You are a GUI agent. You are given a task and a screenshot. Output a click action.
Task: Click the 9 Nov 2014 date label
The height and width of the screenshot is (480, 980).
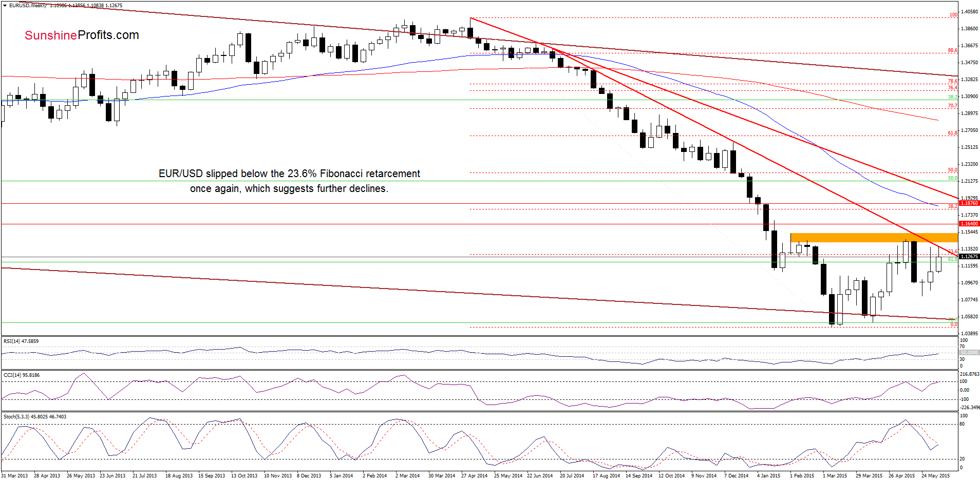pyautogui.click(x=704, y=476)
